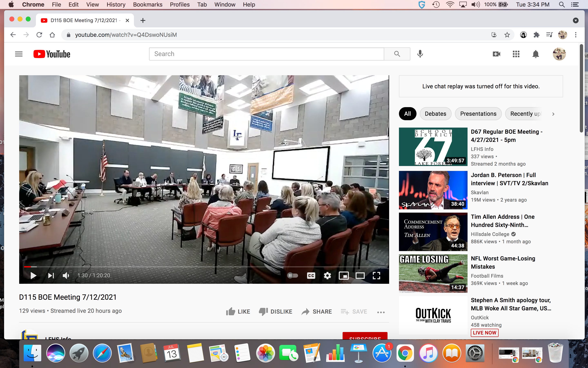Open Jordan B. Peterson interview video title
The height and width of the screenshot is (368, 588).
(510, 179)
